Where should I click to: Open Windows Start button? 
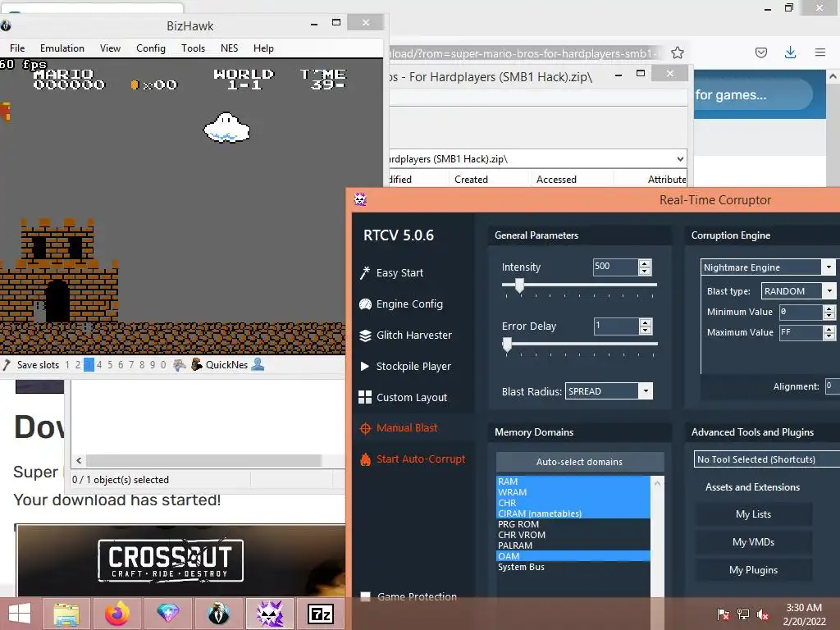tap(20, 614)
